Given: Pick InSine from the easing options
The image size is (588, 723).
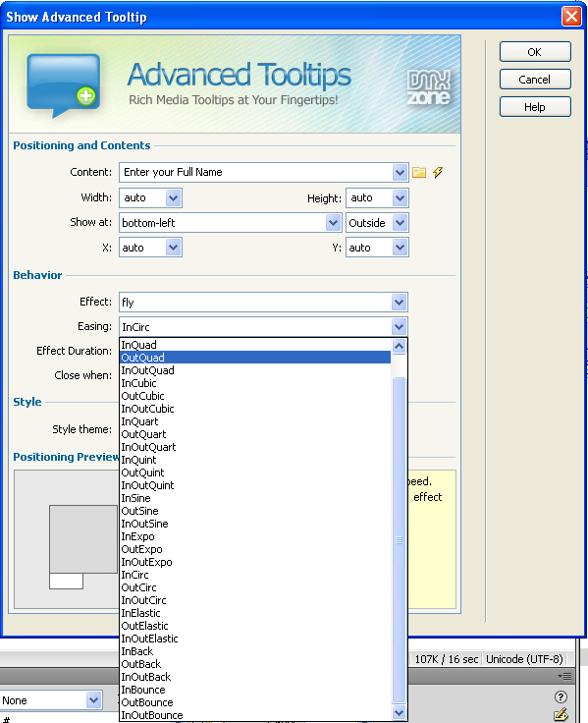Looking at the screenshot, I should tap(135, 498).
